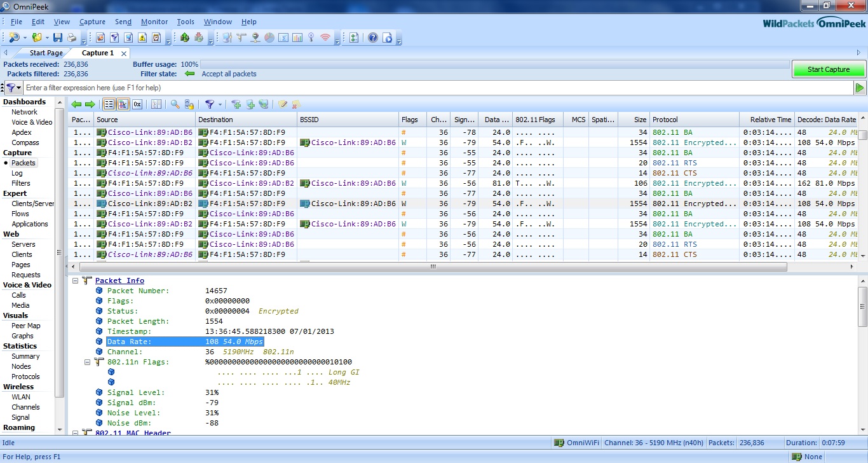This screenshot has width=868, height=463.
Task: Click the zoom pane layout icon
Action: point(156,104)
